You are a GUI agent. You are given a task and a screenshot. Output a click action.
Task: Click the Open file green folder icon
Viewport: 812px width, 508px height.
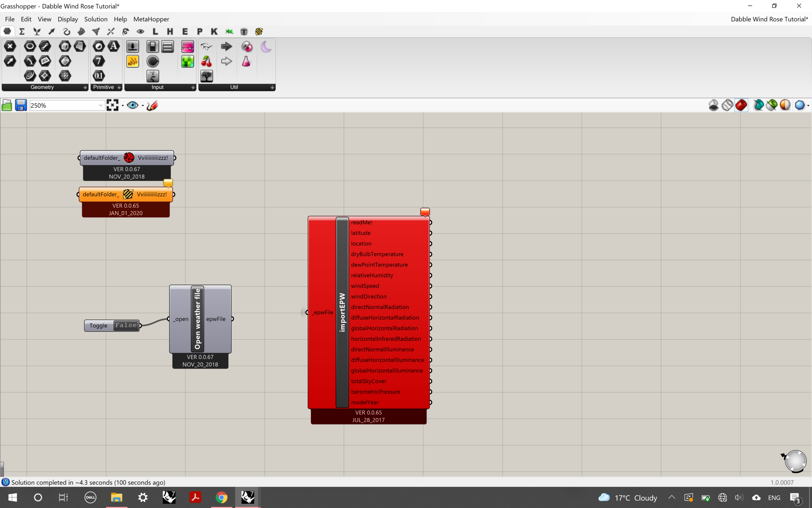coord(7,105)
